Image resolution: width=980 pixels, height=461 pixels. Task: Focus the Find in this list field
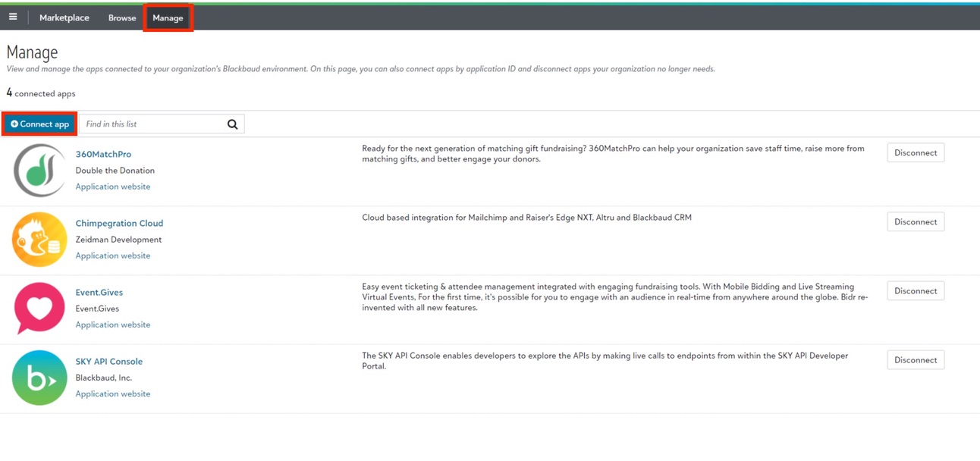tap(154, 124)
